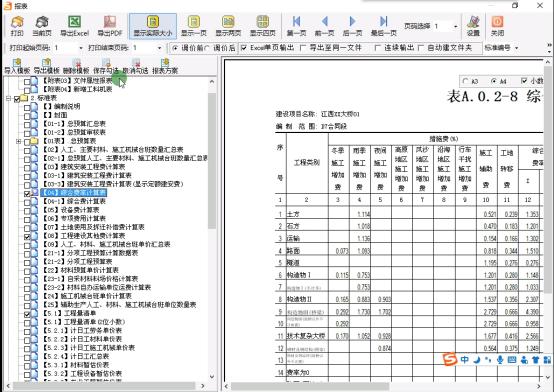
Task: Export the report with 导出PDF
Action: tap(110, 25)
